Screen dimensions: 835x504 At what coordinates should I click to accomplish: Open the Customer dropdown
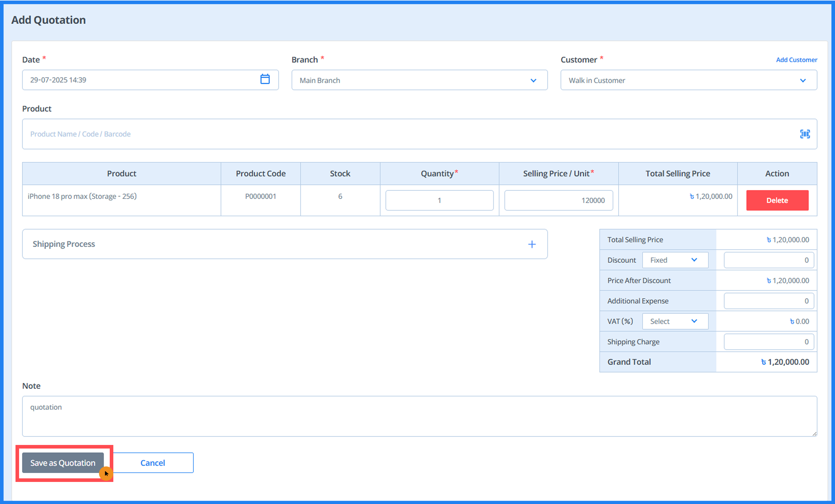(688, 80)
